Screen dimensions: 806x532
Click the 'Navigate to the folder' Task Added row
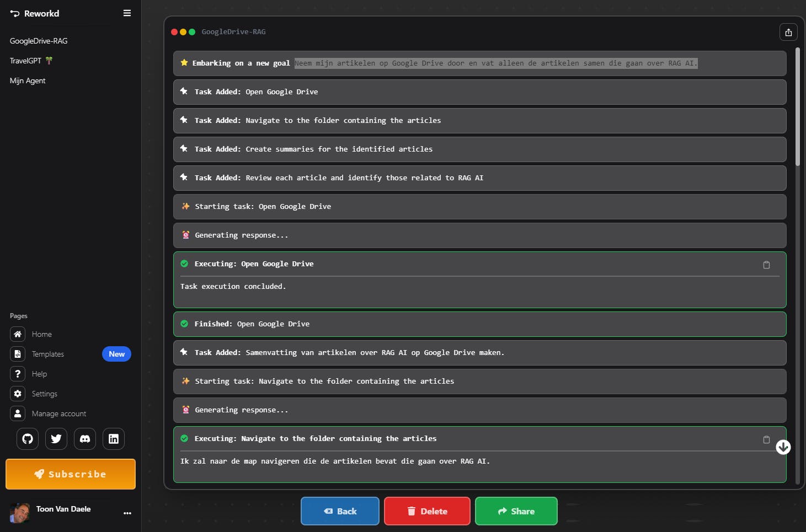(x=480, y=121)
